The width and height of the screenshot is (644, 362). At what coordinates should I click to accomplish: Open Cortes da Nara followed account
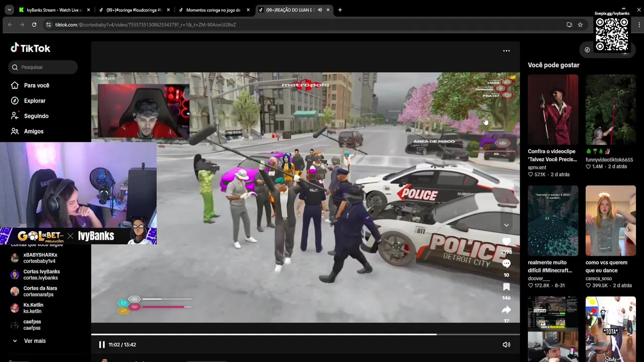(x=40, y=291)
